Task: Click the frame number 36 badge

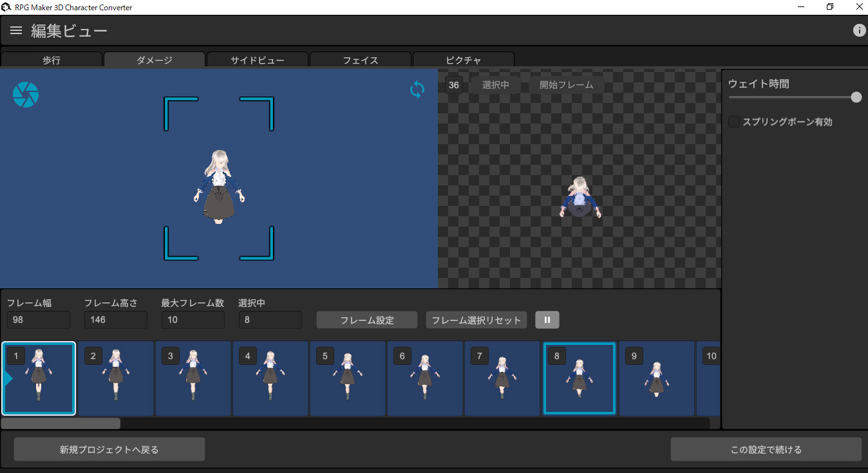Action: coord(453,84)
